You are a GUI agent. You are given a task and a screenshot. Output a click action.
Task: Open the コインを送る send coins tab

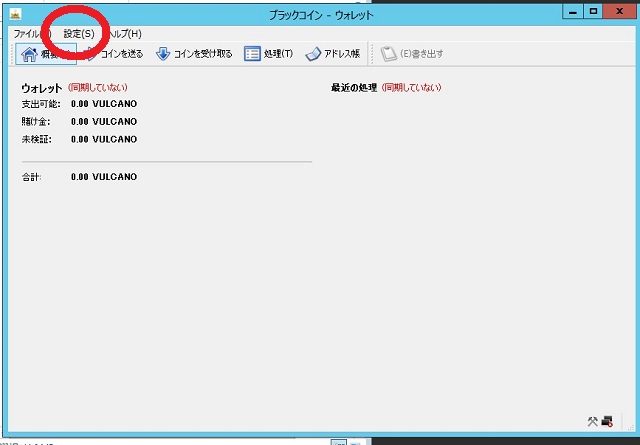(112, 54)
